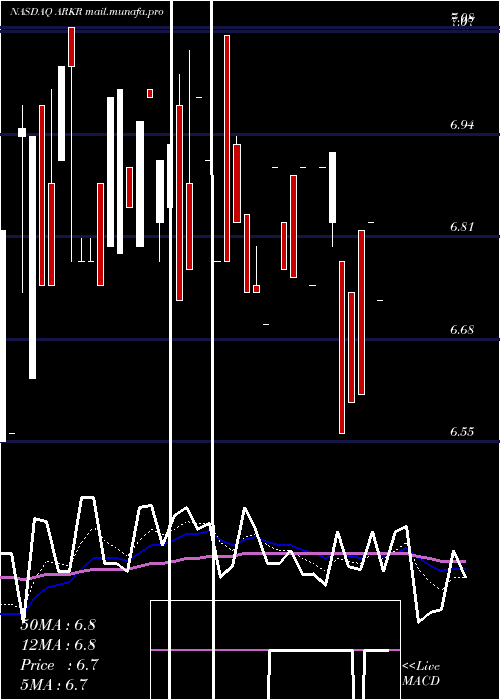Click the Live MACD label
The width and height of the screenshot is (500, 700).
coord(421,673)
